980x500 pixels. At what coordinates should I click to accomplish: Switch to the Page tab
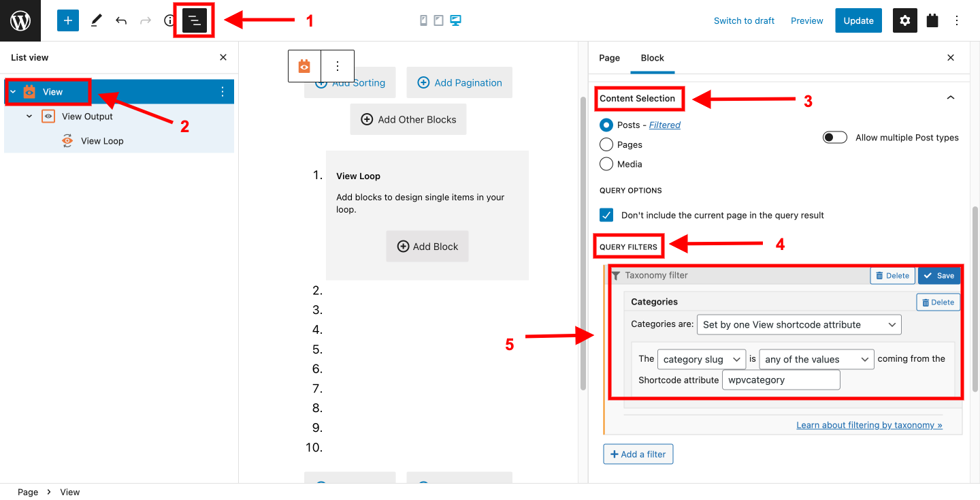(x=609, y=58)
